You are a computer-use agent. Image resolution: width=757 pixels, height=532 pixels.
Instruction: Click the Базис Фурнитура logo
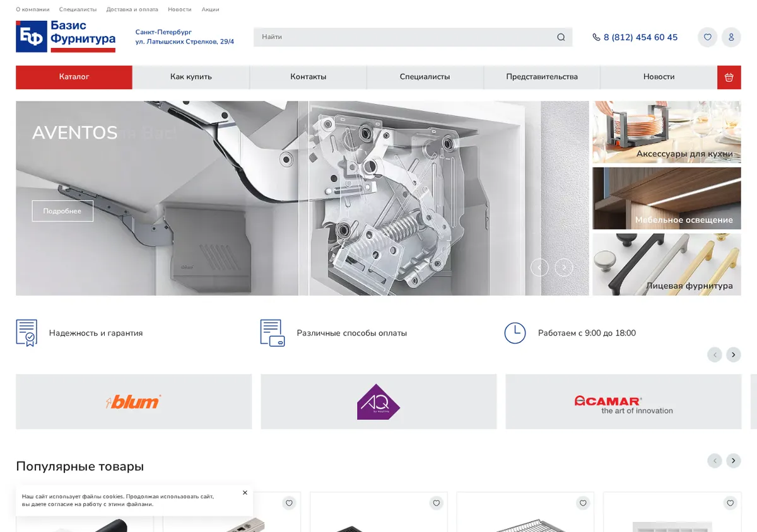click(x=66, y=36)
